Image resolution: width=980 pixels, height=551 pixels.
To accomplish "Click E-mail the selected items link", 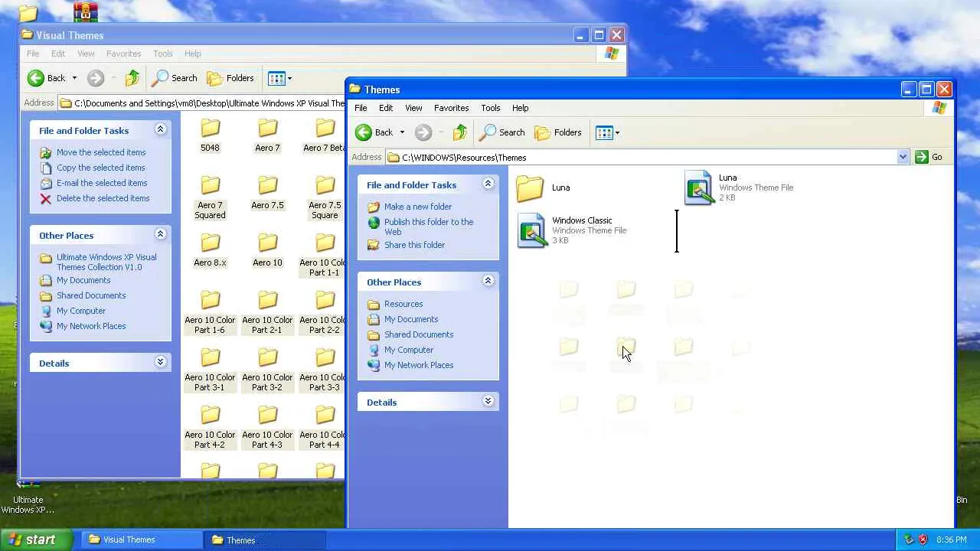I will coord(102,183).
